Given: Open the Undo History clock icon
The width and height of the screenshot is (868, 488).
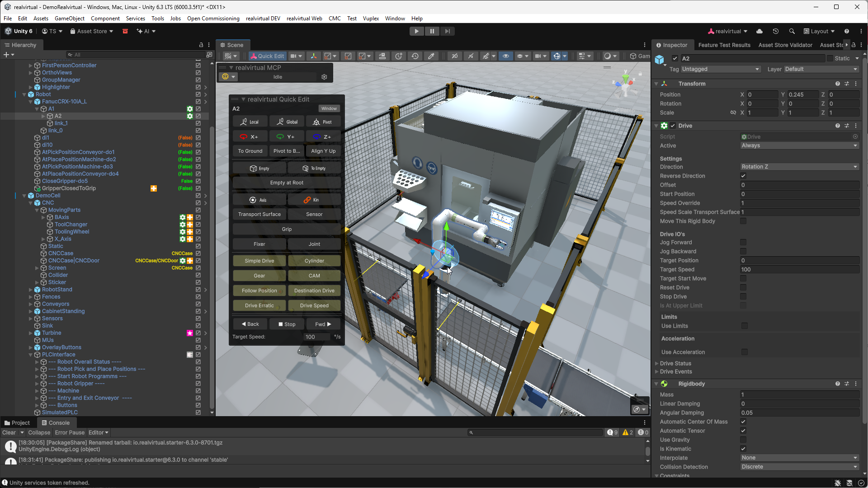Looking at the screenshot, I should coord(775,31).
